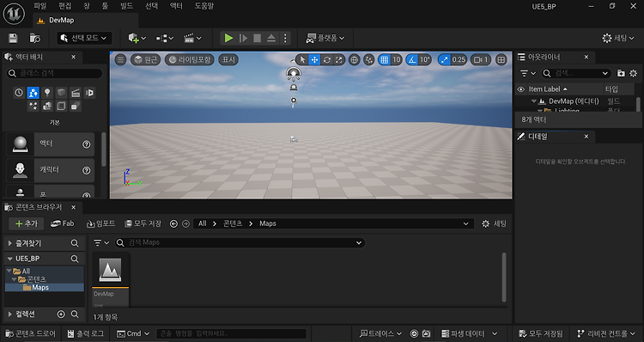Image resolution: width=644 pixels, height=342 pixels.
Task: Toggle visibility eye column in outliner
Action: [521, 89]
